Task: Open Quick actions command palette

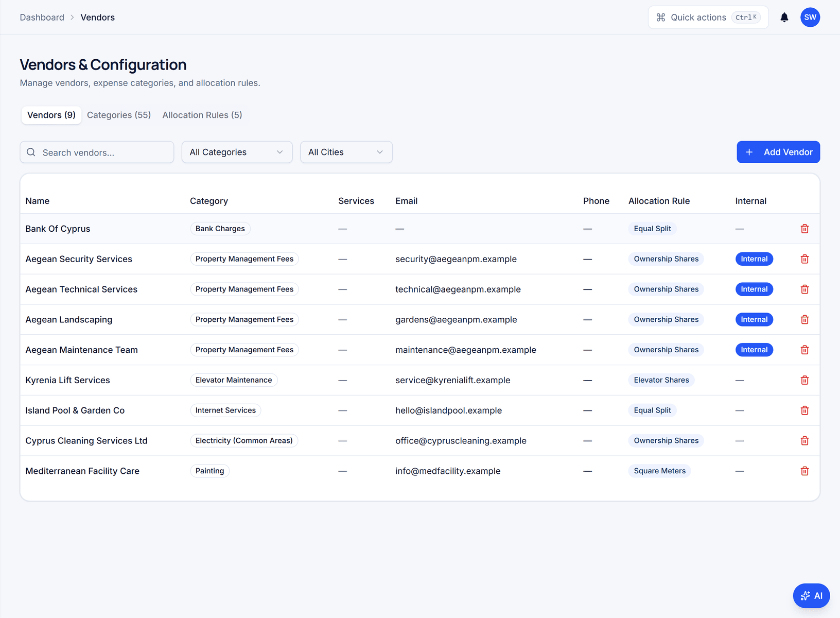Action: click(x=708, y=18)
